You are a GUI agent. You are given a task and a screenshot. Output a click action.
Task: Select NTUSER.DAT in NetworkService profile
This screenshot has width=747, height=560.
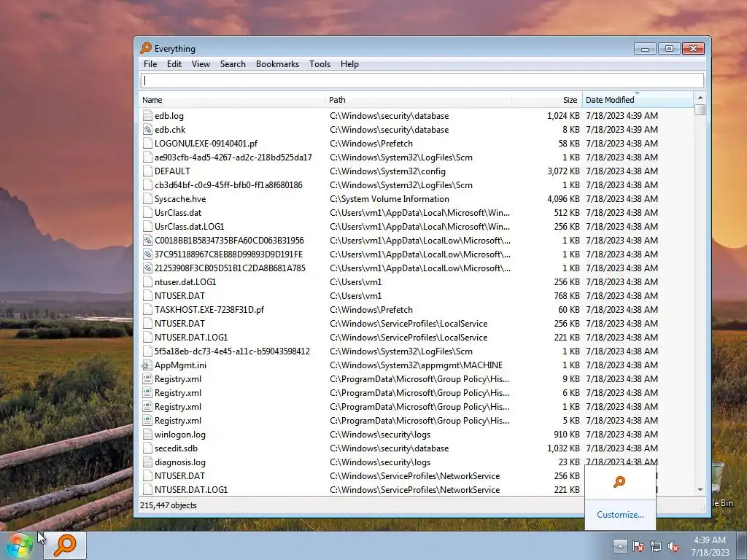[x=179, y=475]
